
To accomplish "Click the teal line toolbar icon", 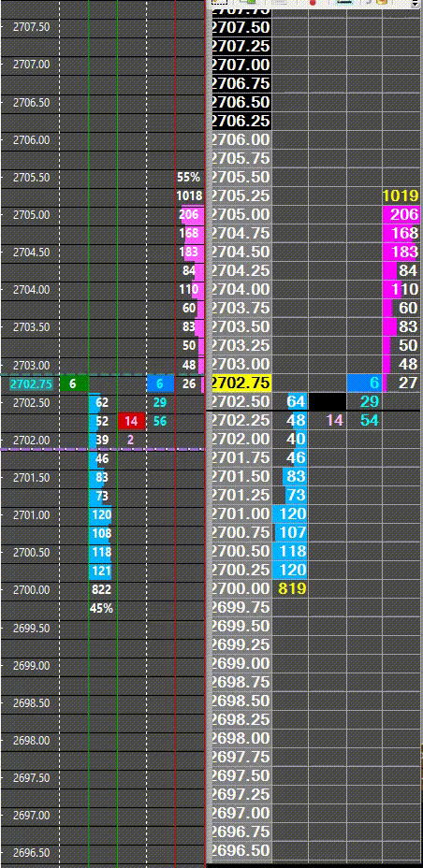I will click(x=344, y=2).
